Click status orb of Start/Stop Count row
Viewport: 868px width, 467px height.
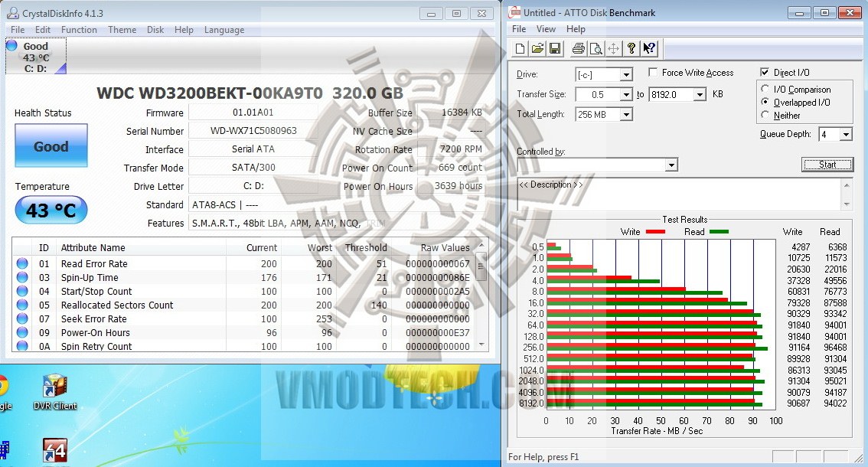[x=22, y=291]
